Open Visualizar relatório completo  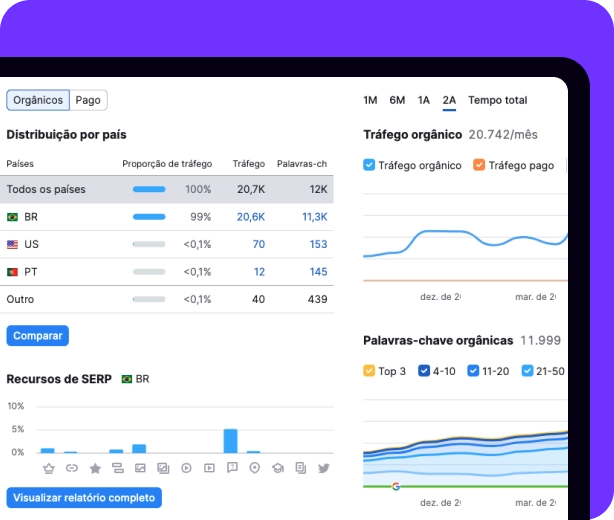tap(83, 497)
